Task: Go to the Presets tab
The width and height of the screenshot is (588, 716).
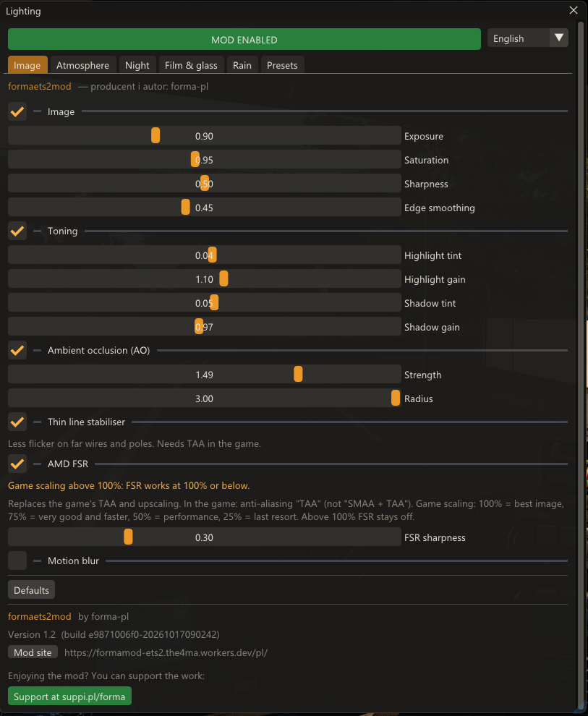Action: [x=282, y=65]
